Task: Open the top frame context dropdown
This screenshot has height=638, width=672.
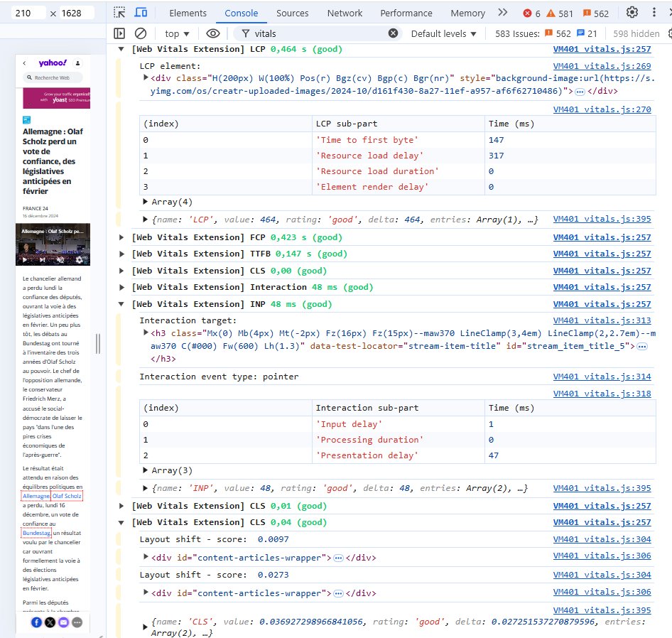Action: (x=175, y=33)
